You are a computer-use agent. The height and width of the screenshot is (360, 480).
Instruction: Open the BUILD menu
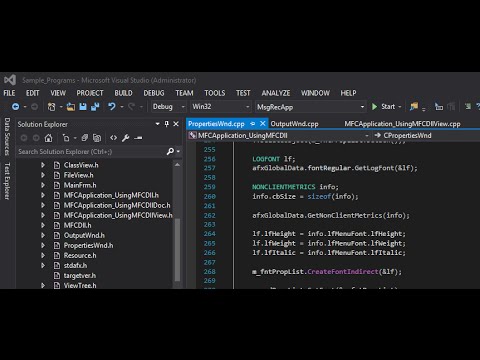(x=123, y=93)
